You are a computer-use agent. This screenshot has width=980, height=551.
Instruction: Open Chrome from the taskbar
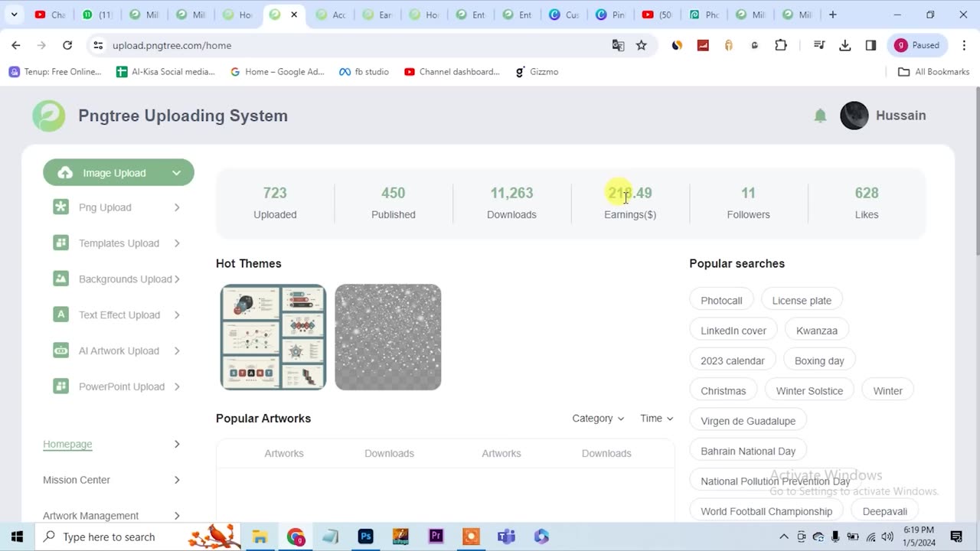pyautogui.click(x=296, y=536)
